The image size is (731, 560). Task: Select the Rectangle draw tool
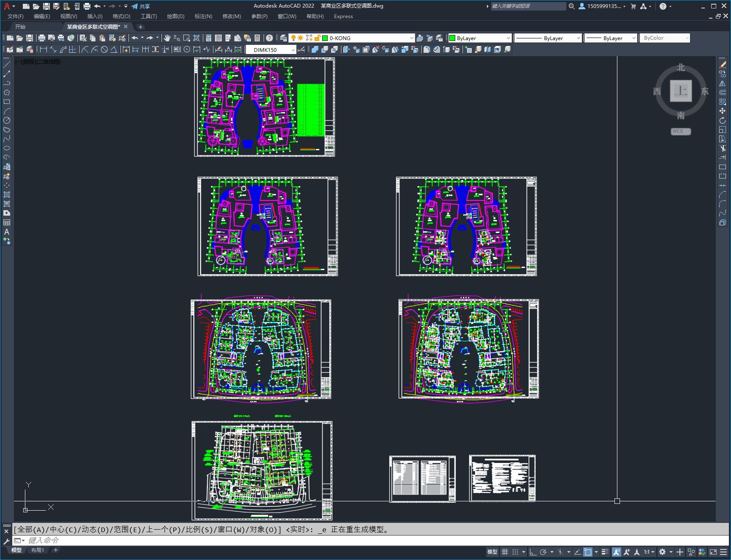coord(7,102)
